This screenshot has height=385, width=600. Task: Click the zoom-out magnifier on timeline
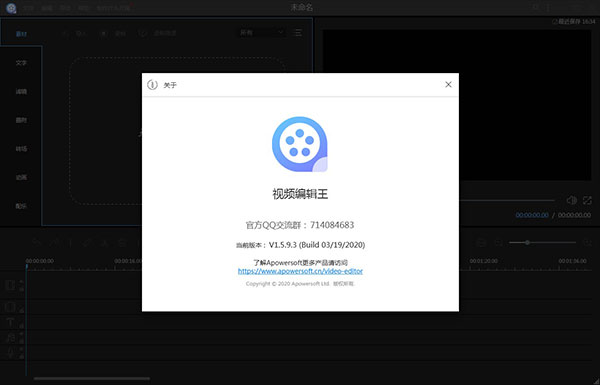click(x=498, y=243)
